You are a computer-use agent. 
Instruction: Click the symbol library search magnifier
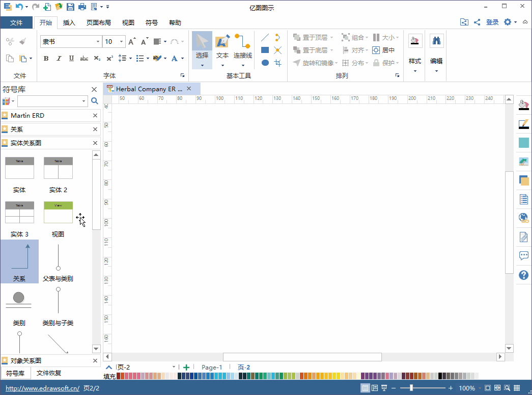point(95,101)
